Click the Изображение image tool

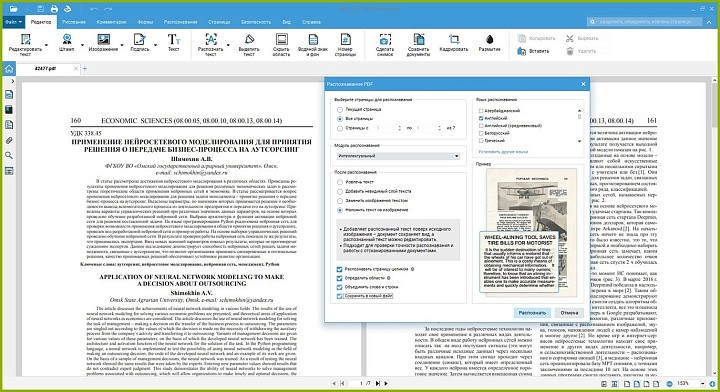tap(103, 42)
